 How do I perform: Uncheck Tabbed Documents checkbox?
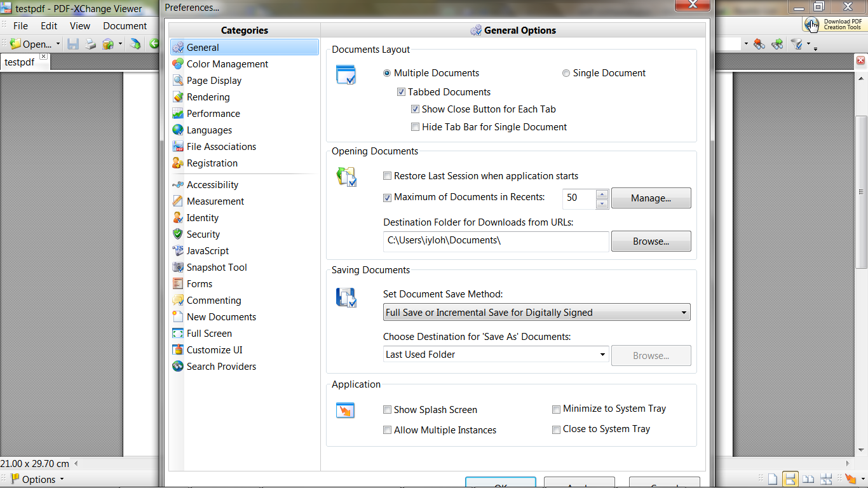click(401, 92)
